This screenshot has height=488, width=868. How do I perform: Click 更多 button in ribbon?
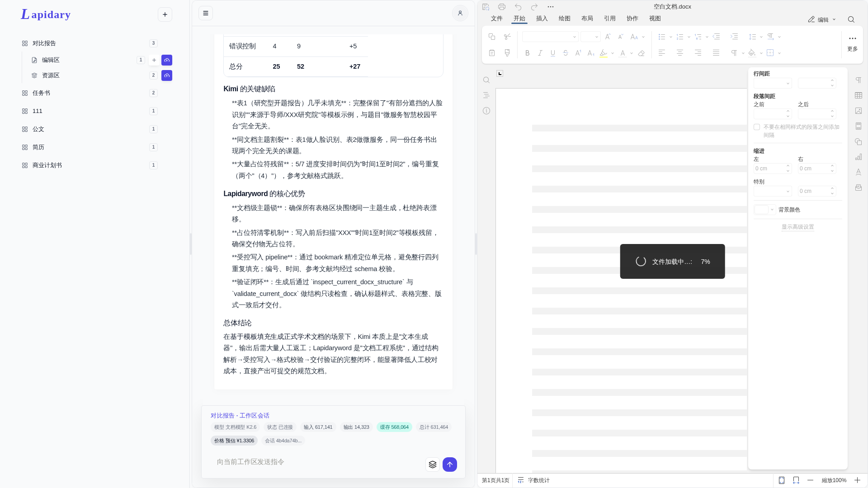[x=853, y=43]
